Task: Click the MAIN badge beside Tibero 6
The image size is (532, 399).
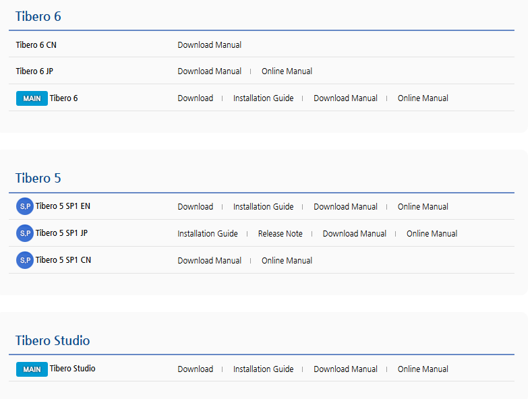Action: [32, 98]
